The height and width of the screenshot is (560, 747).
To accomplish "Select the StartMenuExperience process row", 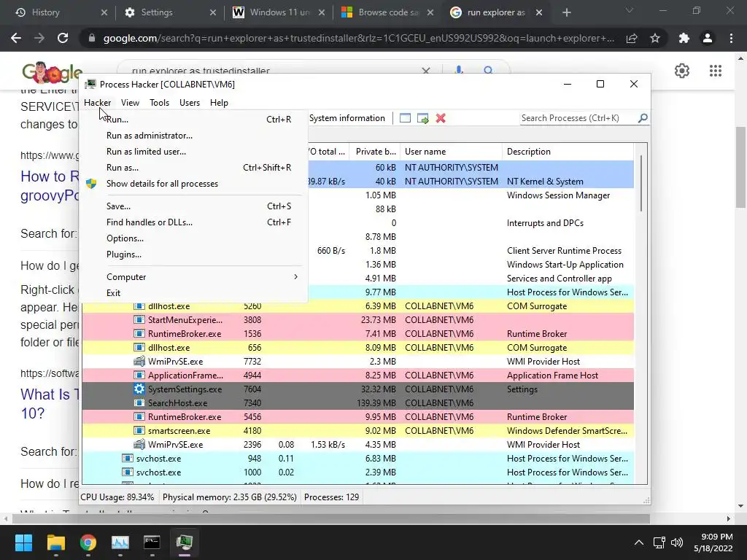I will point(357,320).
